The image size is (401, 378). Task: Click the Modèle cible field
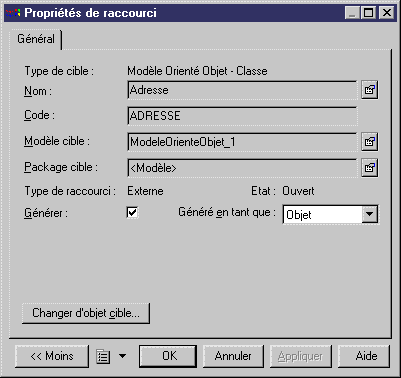pos(242,142)
